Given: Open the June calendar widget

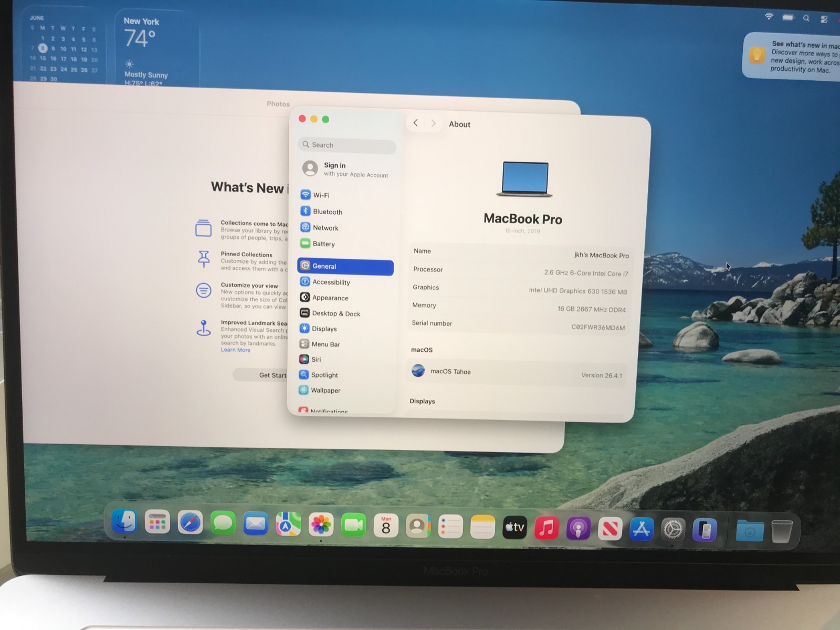Looking at the screenshot, I should 64,46.
